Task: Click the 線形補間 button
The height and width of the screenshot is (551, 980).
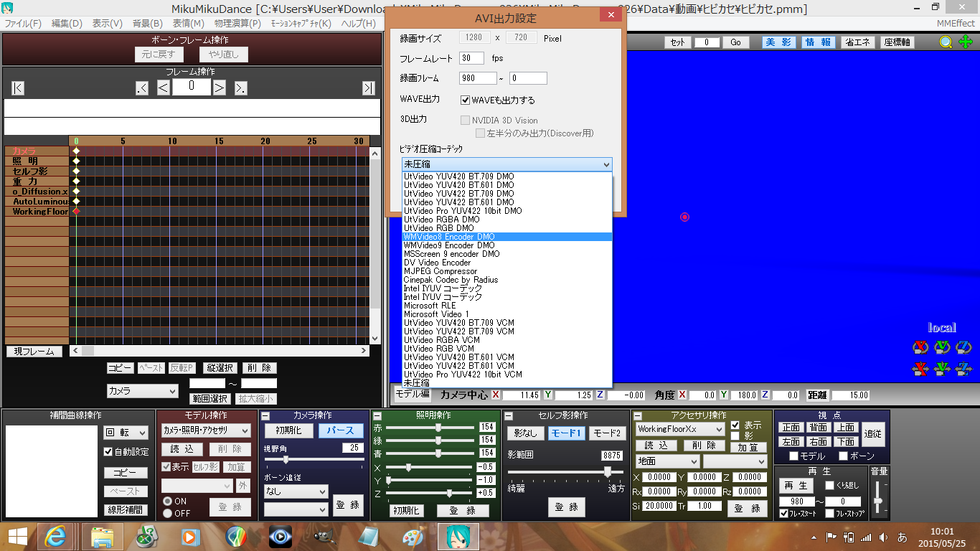Action: (126, 510)
